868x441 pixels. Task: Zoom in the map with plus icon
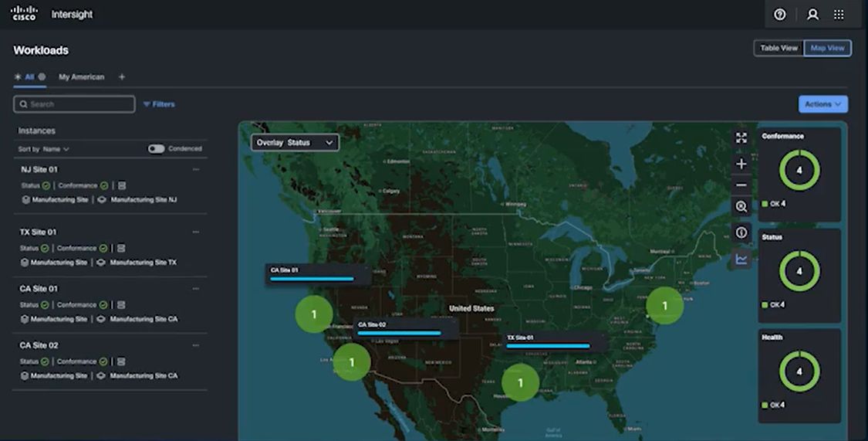(741, 164)
